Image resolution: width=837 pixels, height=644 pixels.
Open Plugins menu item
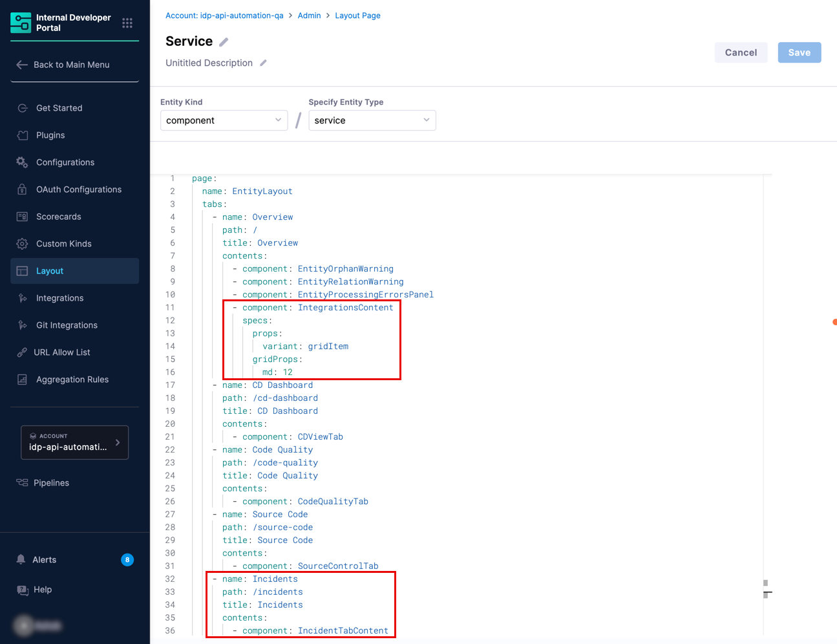pyautogui.click(x=50, y=135)
